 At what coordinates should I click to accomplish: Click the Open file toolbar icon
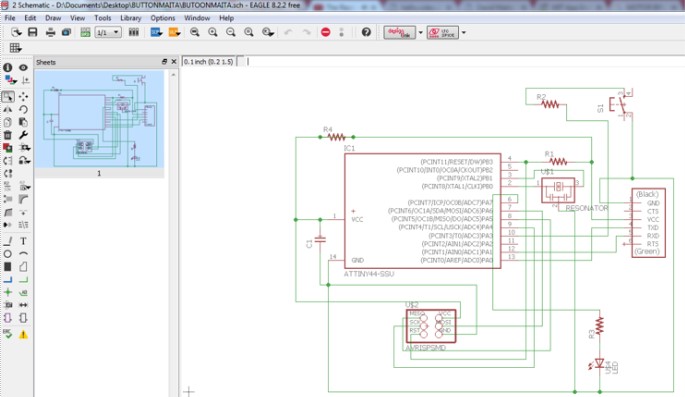(16, 32)
